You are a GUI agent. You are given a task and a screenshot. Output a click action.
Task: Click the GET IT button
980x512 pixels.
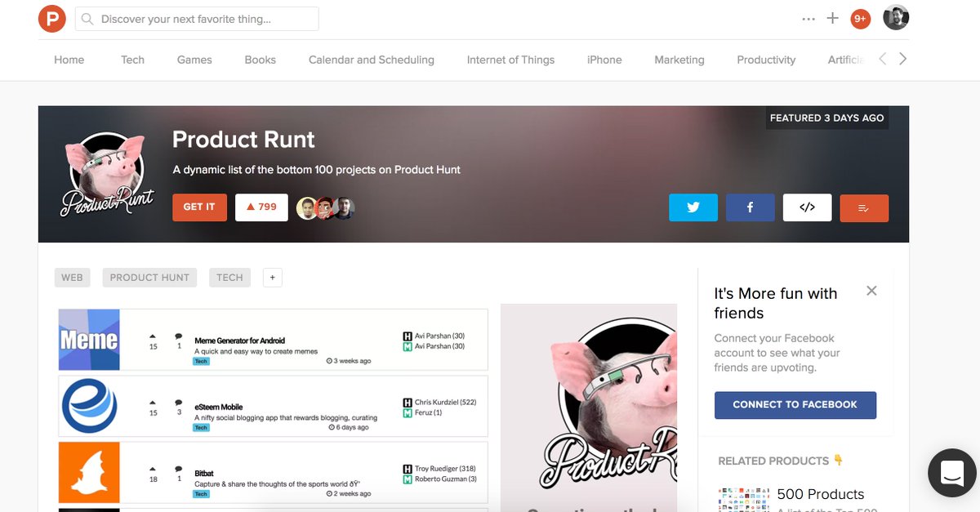[x=199, y=207]
